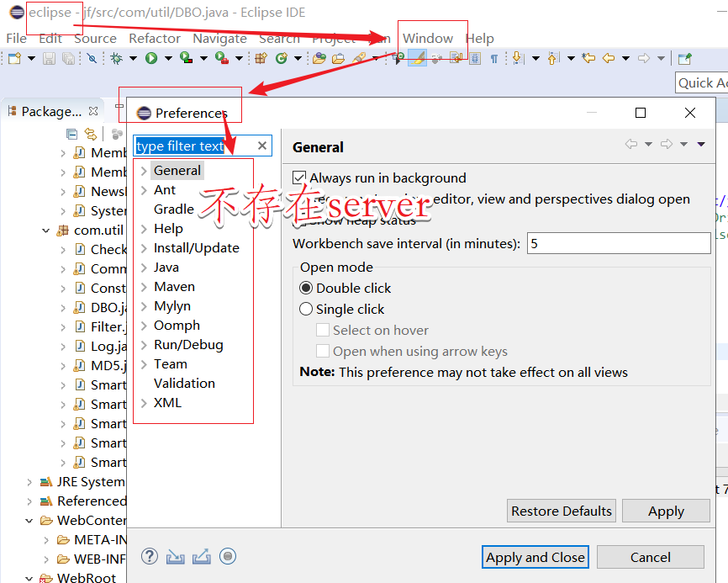Screen dimensions: 728x583
Task: Toggle Skip All Breakpoints icon
Action: [x=92, y=59]
